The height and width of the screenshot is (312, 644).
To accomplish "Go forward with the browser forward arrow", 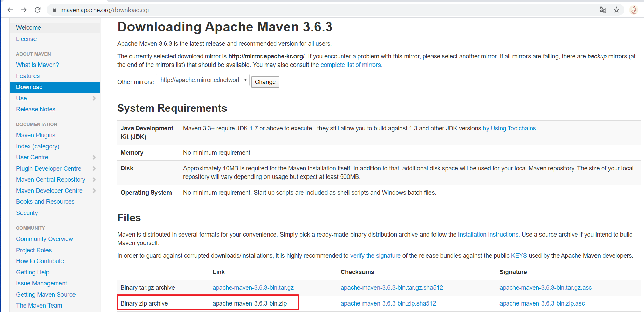I will (24, 10).
